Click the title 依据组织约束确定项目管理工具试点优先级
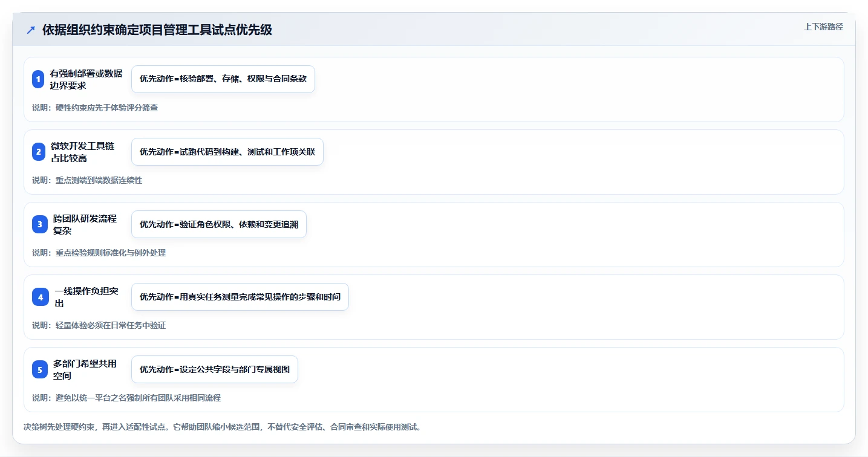 click(x=157, y=30)
